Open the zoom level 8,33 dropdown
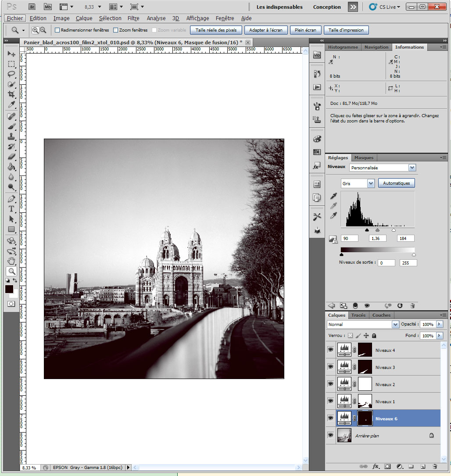Viewport: 451px width, 476px height. tap(99, 7)
